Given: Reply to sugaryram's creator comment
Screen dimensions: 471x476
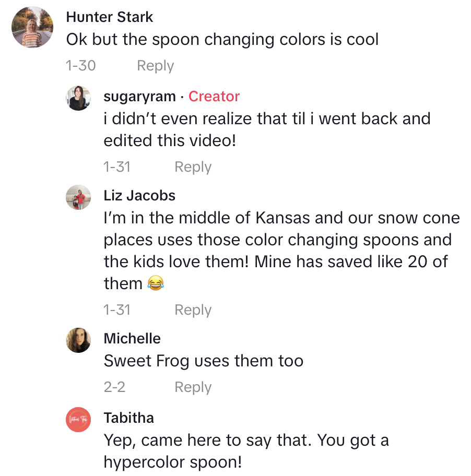Looking at the screenshot, I should pyautogui.click(x=193, y=167).
